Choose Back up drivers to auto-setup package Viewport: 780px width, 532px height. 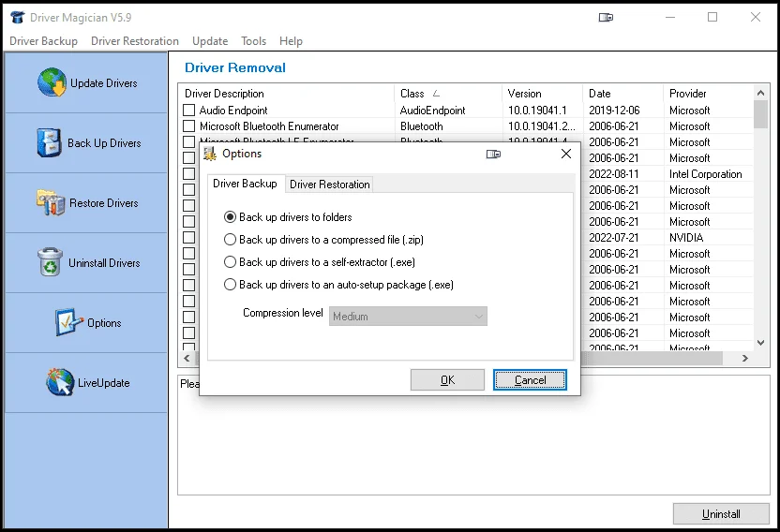231,285
